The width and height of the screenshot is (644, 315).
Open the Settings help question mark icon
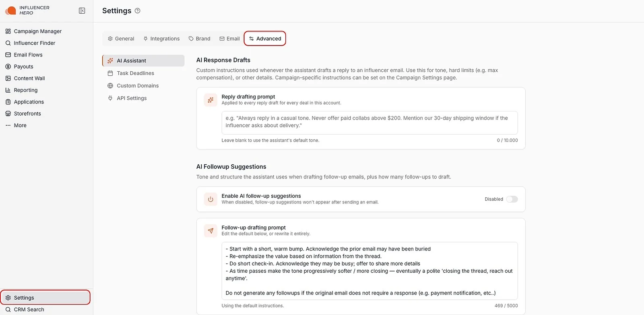(x=138, y=11)
